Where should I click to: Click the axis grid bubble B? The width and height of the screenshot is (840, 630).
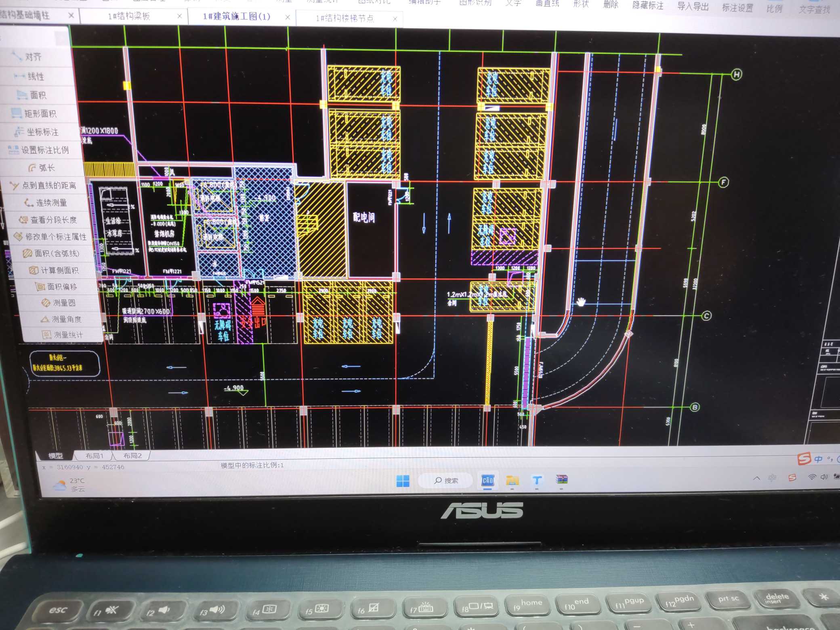(695, 407)
